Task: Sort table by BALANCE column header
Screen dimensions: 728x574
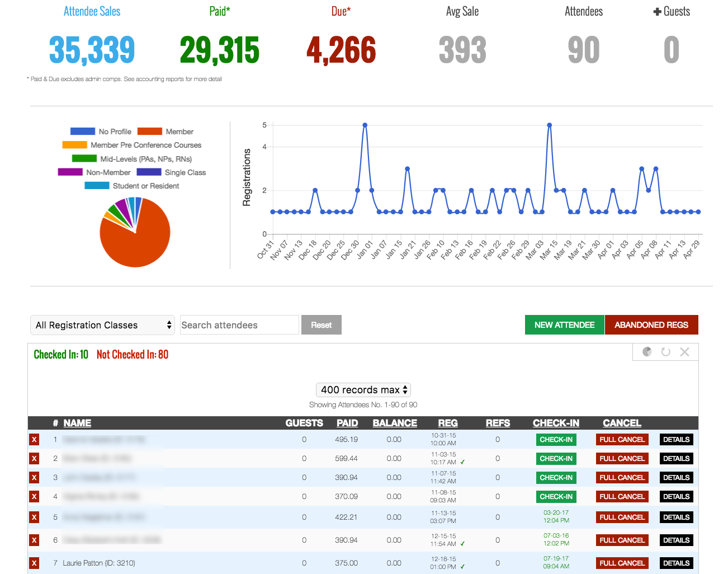Action: click(395, 423)
